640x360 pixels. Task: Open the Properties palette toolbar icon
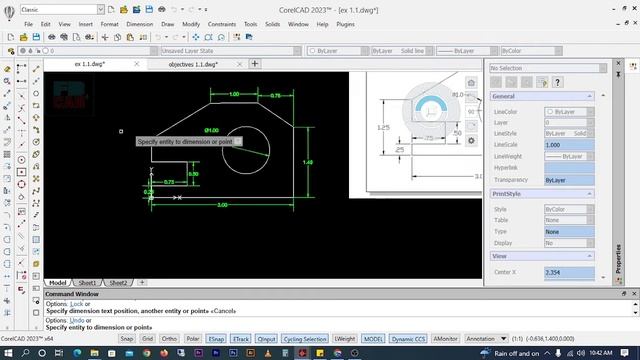(x=237, y=37)
